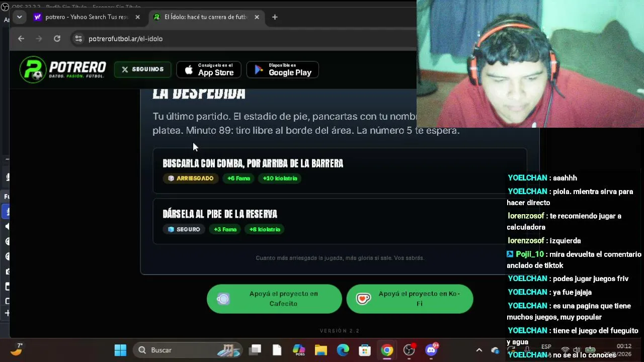Open Task View from the taskbar
Viewport: 644px width, 362px height.
(256, 350)
